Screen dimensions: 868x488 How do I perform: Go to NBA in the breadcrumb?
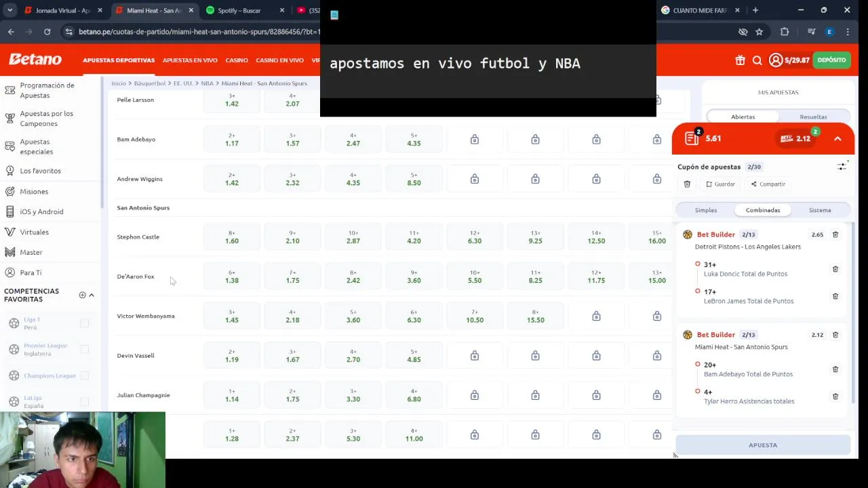pyautogui.click(x=208, y=83)
